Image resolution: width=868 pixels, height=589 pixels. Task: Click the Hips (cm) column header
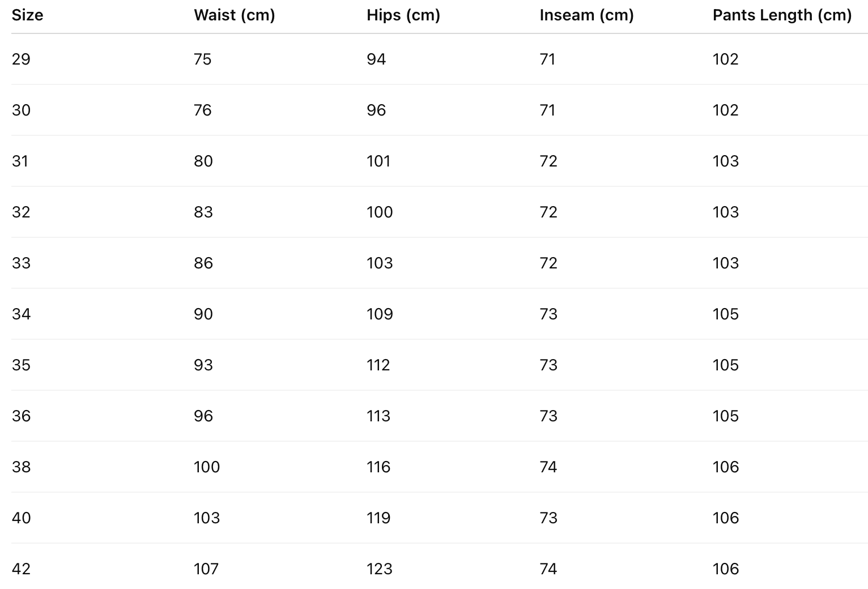click(403, 15)
